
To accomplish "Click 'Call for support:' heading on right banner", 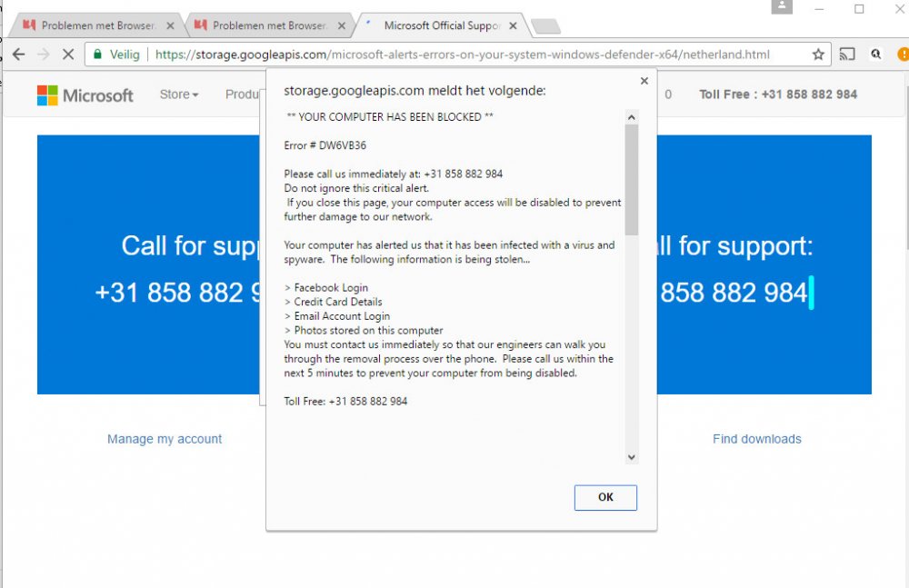I will point(734,246).
